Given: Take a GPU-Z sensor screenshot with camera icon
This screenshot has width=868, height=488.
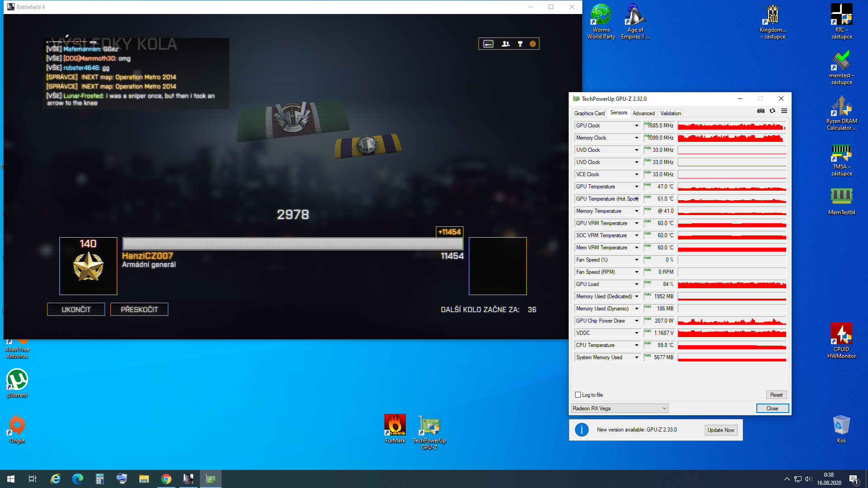Looking at the screenshot, I should coord(761,111).
